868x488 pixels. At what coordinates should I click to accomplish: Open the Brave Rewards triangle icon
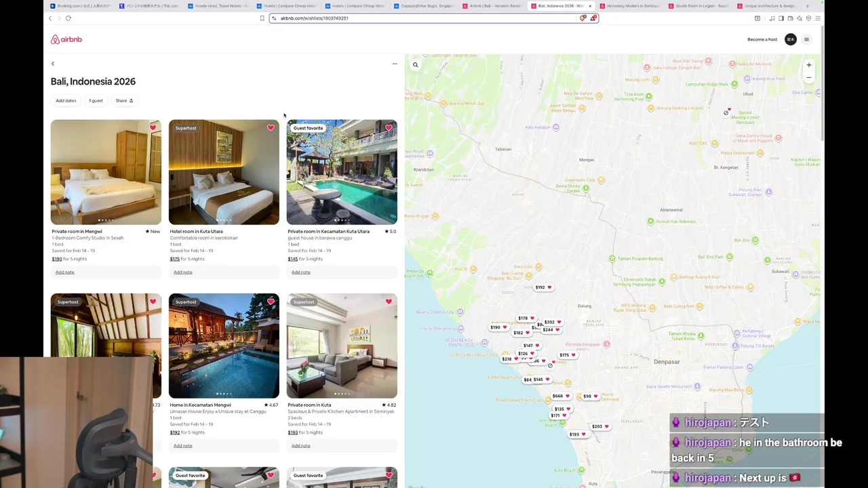593,18
